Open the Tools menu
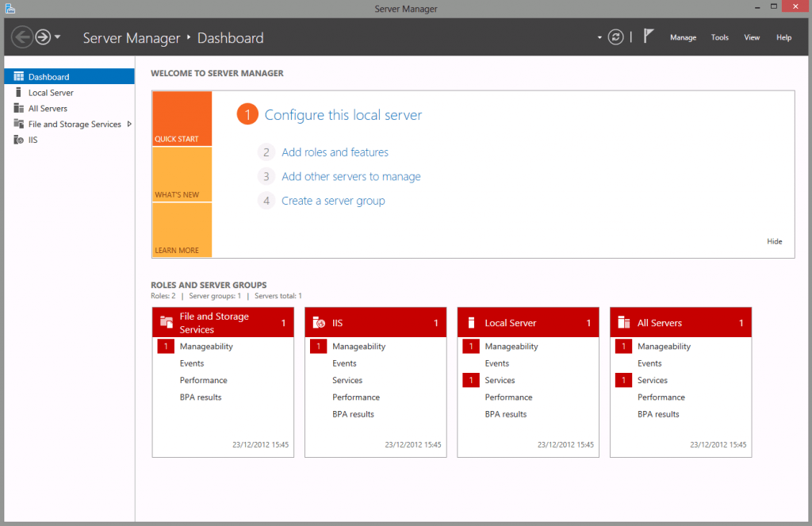812x526 pixels. (720, 37)
